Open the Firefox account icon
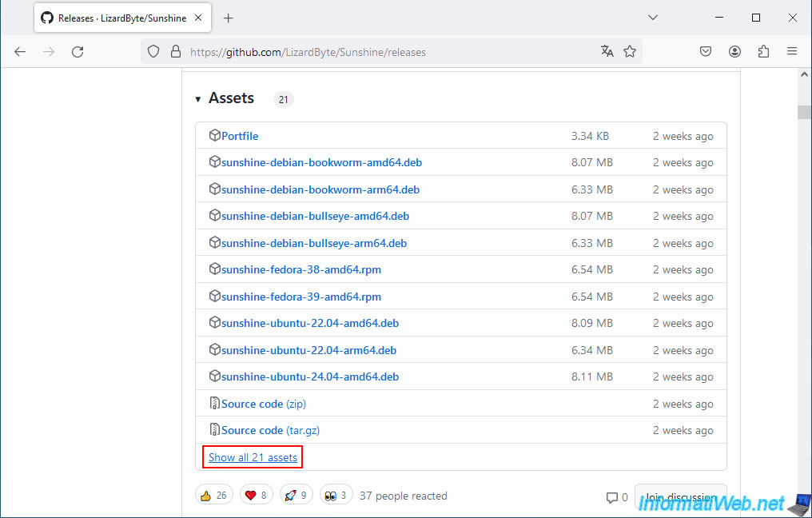Viewport: 812px width, 518px height. point(734,52)
